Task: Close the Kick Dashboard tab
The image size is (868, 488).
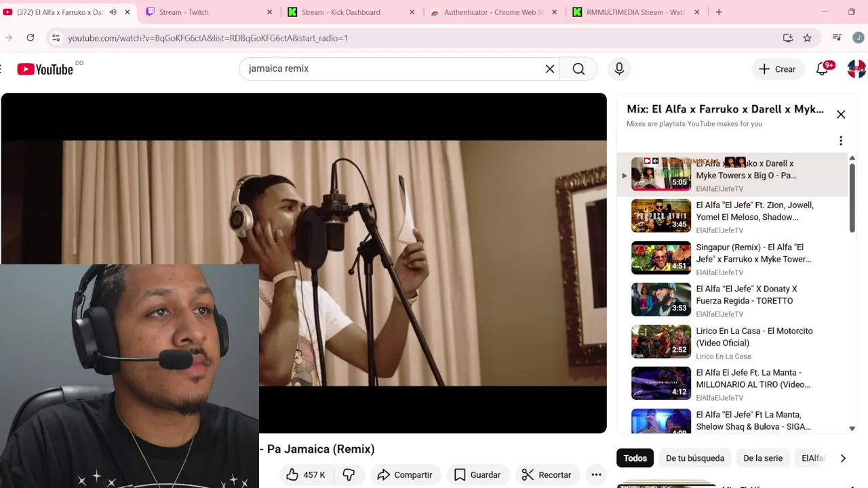Action: pyautogui.click(x=412, y=12)
